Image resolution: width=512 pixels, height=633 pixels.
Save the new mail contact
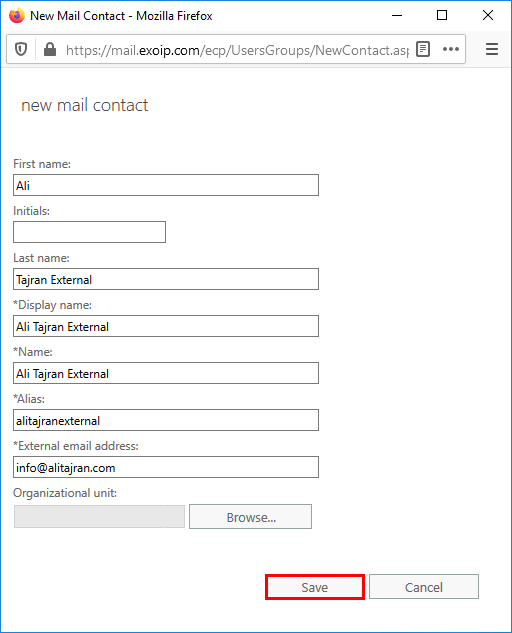(315, 587)
